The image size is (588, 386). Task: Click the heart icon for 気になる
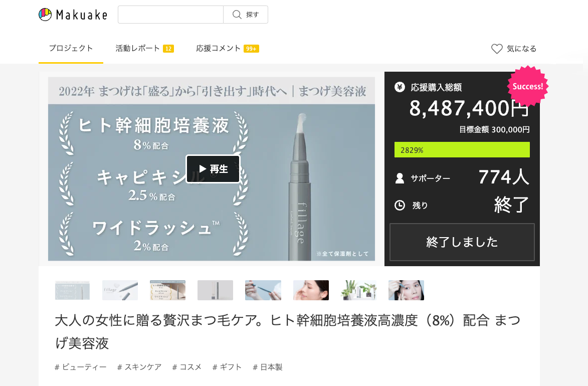tap(497, 49)
